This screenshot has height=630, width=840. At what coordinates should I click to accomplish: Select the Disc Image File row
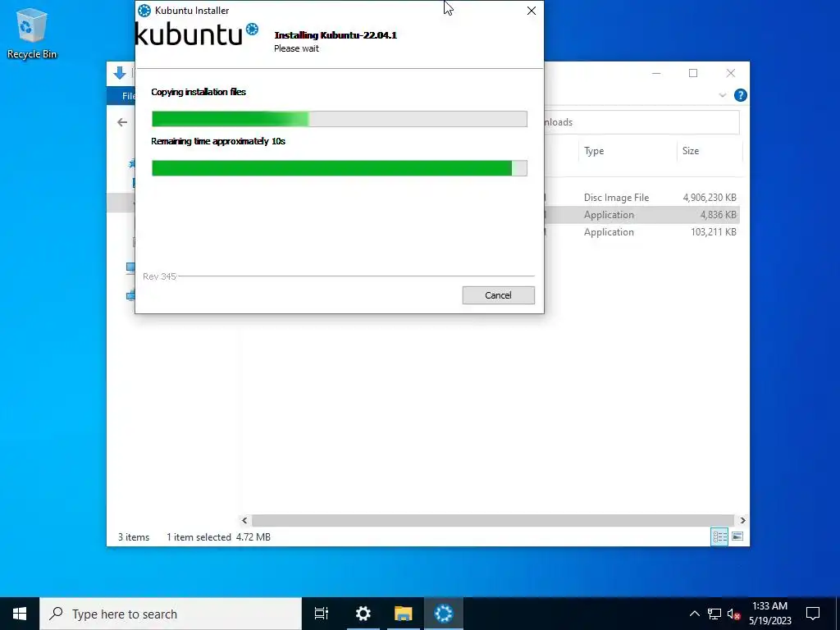click(x=641, y=198)
